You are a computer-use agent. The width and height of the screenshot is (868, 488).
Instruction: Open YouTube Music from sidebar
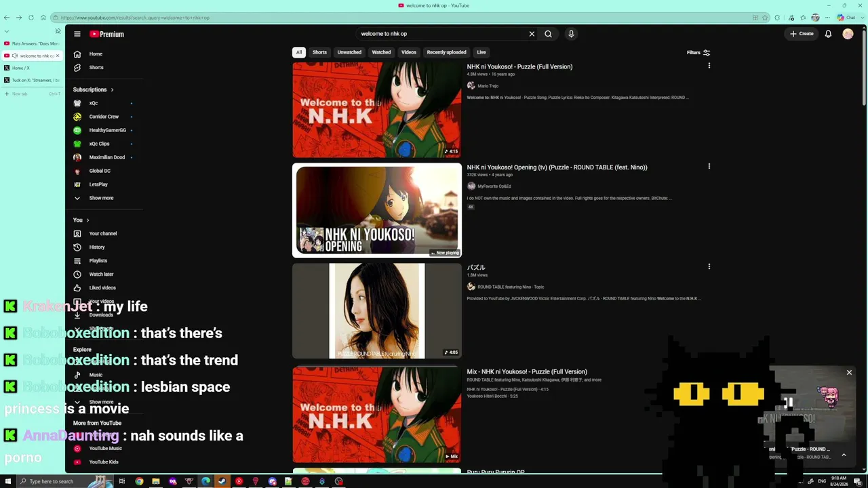click(x=105, y=449)
